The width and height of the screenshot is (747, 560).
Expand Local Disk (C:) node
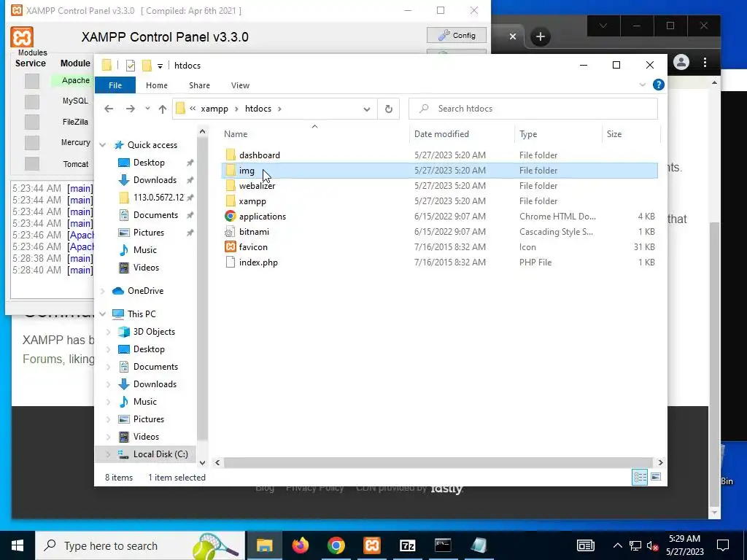click(x=108, y=454)
